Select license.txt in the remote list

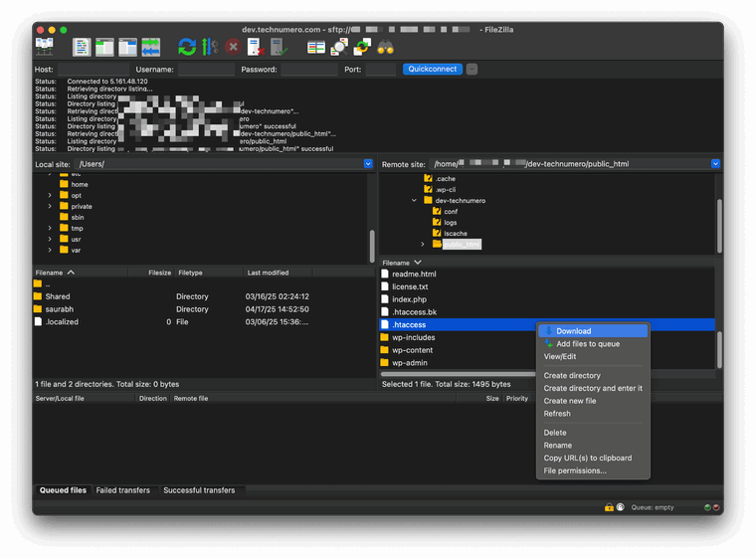point(410,286)
